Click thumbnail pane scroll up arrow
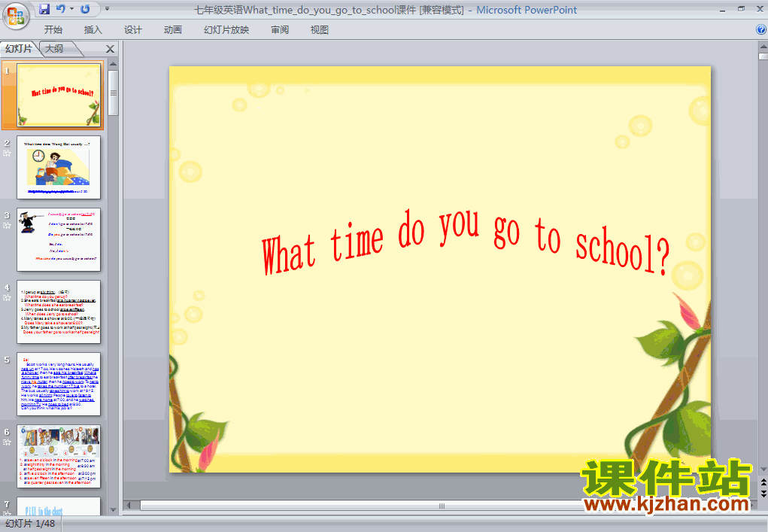The width and height of the screenshot is (768, 532). coord(113,64)
